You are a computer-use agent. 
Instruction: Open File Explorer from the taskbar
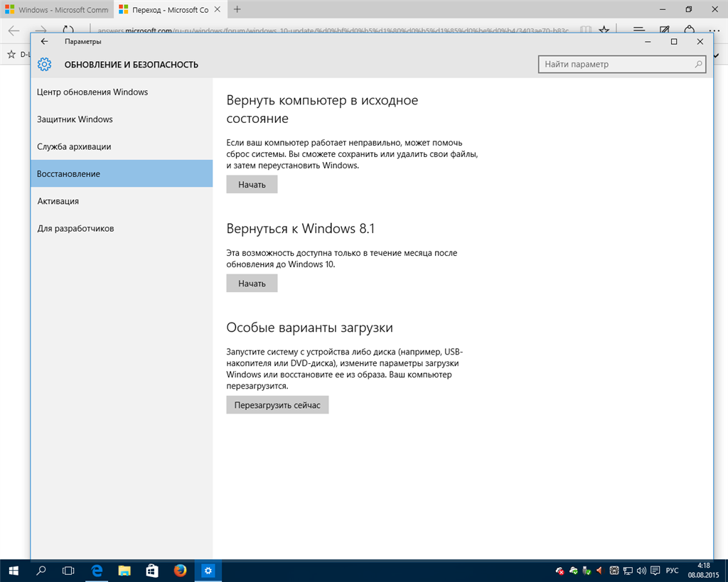point(124,571)
